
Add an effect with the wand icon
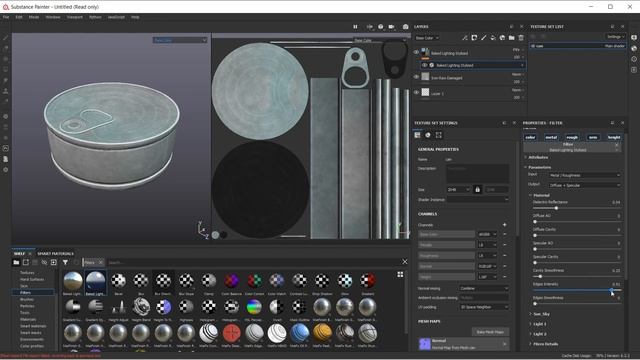[x=465, y=38]
